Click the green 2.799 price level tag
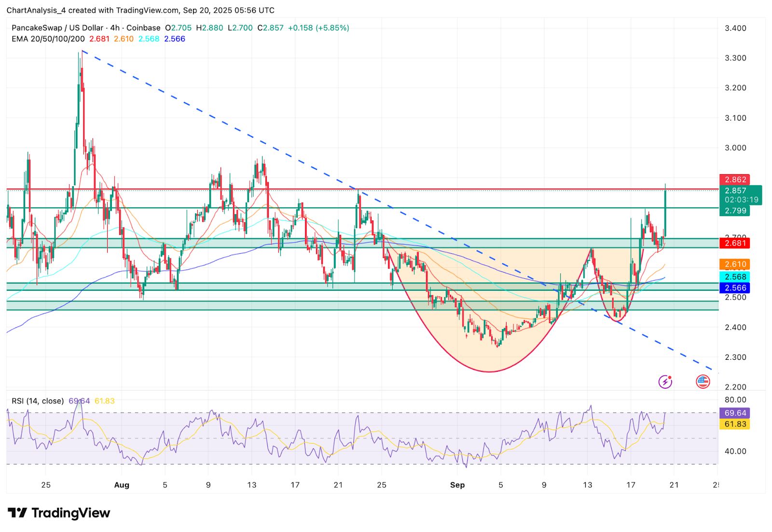772x532 pixels. click(734, 211)
